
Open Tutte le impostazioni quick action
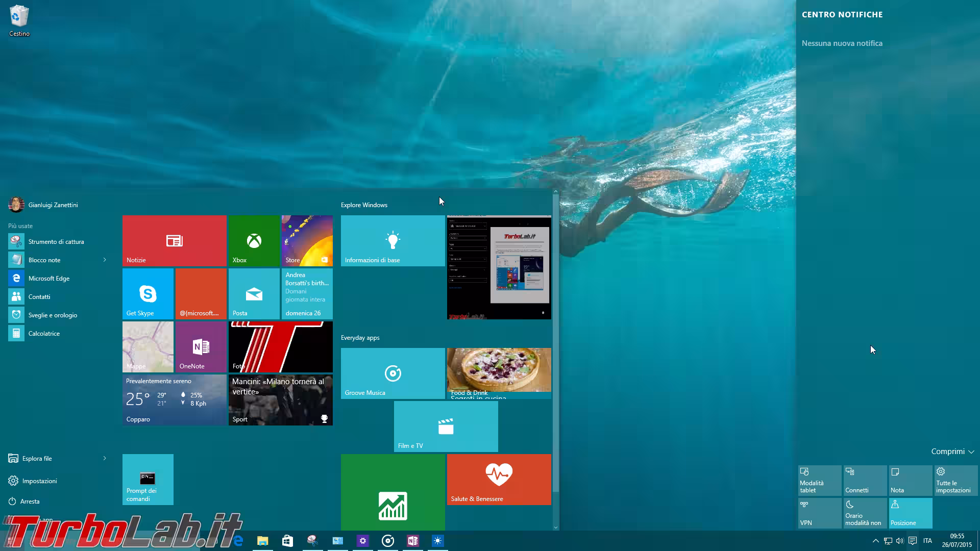point(955,480)
